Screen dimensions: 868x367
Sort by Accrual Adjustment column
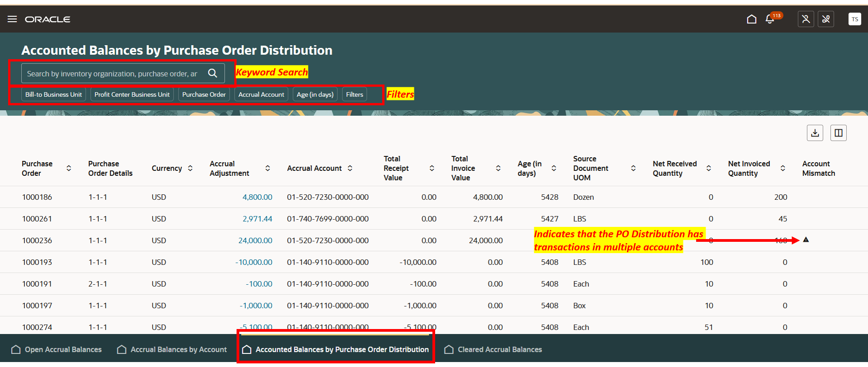pyautogui.click(x=268, y=168)
